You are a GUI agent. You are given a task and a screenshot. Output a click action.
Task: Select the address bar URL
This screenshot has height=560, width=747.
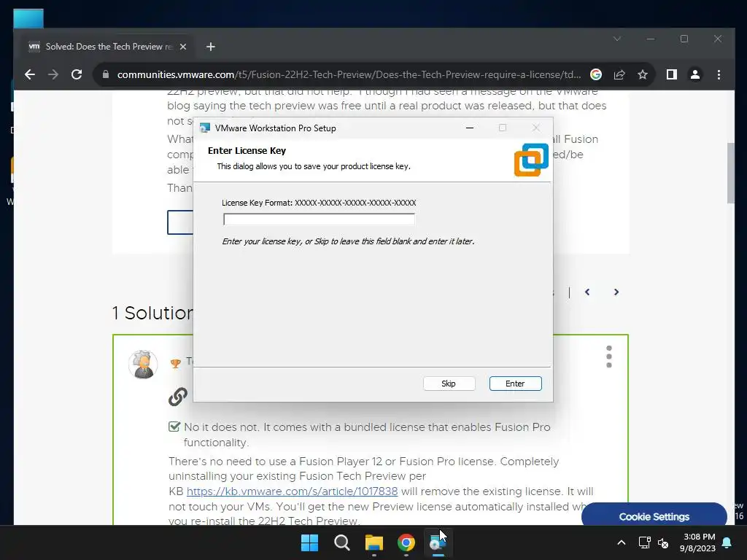(x=349, y=75)
